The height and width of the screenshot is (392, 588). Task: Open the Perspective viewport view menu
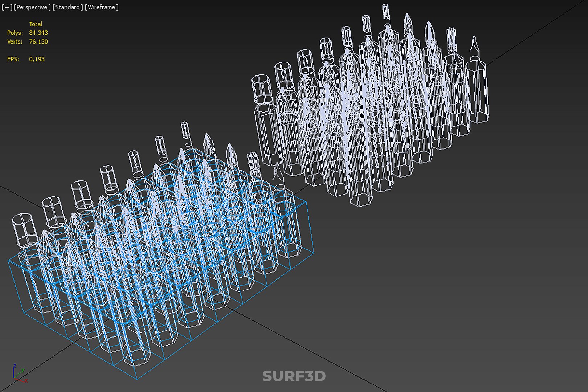[32, 7]
